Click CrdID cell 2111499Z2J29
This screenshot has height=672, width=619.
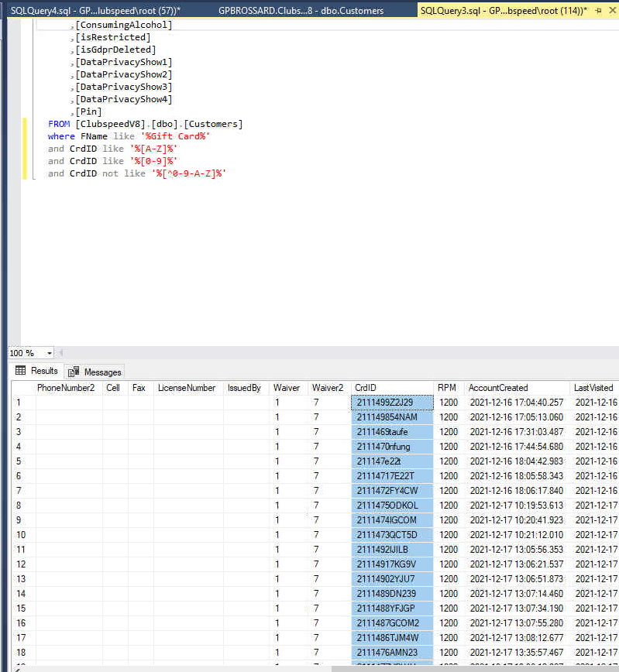click(x=392, y=403)
